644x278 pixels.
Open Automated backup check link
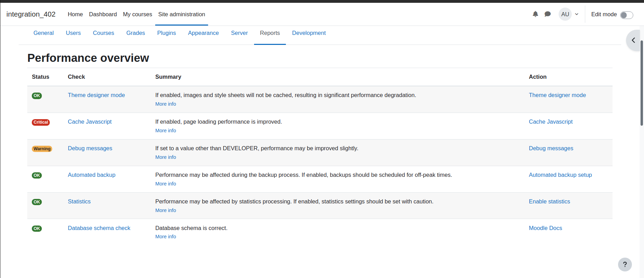click(92, 175)
